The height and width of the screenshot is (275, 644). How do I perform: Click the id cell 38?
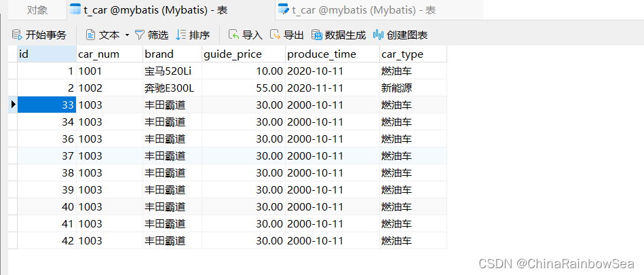(x=47, y=172)
